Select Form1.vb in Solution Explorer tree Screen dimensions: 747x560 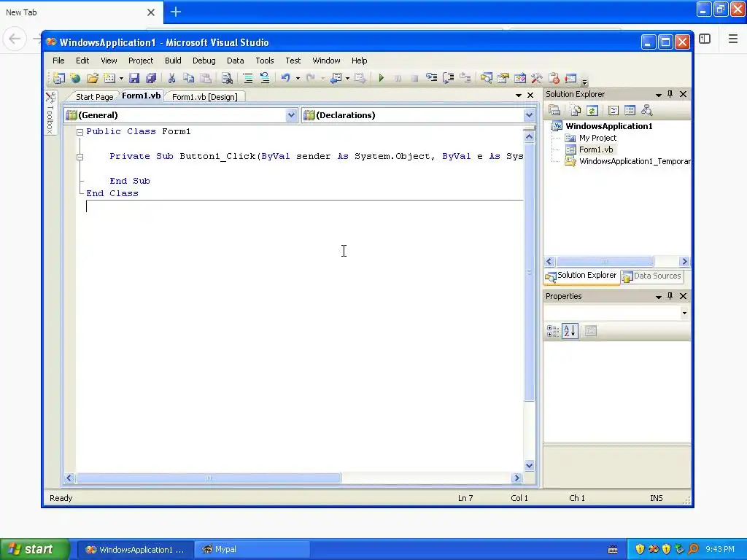click(x=595, y=149)
